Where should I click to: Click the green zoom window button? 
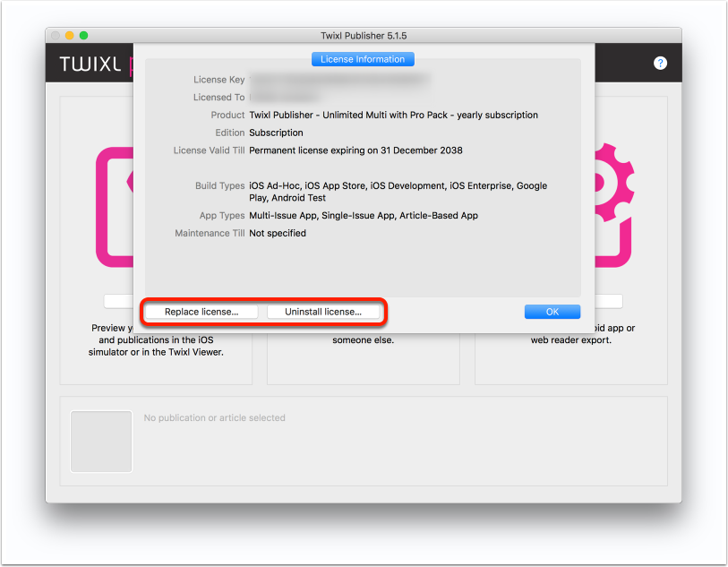coord(83,35)
